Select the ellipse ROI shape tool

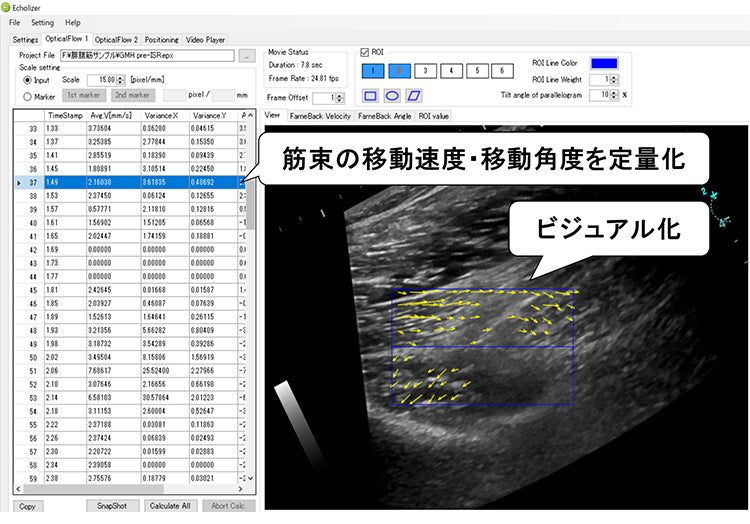(392, 96)
